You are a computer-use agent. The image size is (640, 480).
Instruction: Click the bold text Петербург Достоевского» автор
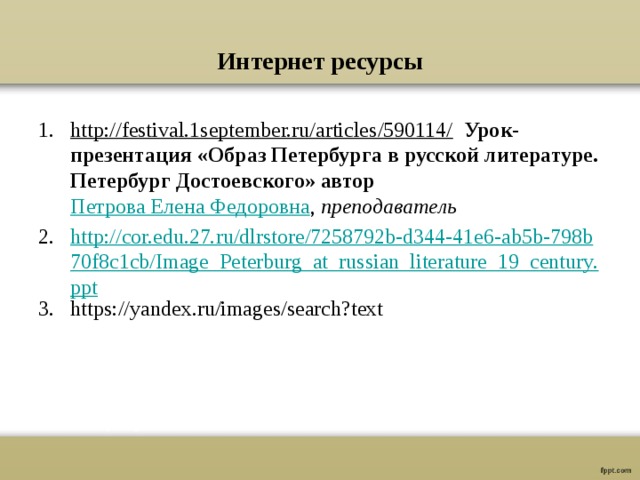222,182
